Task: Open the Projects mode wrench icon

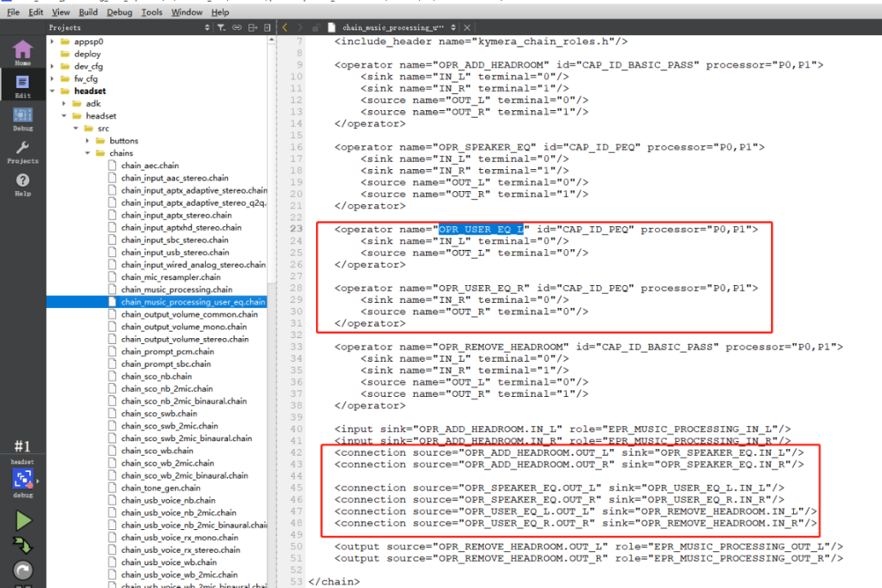Action: coord(23,151)
